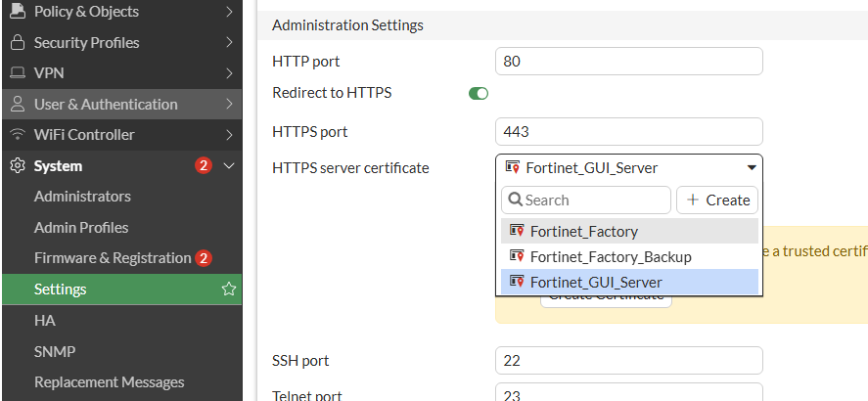
Task: Toggle the Redirect to HTTPS switch
Action: tap(479, 94)
